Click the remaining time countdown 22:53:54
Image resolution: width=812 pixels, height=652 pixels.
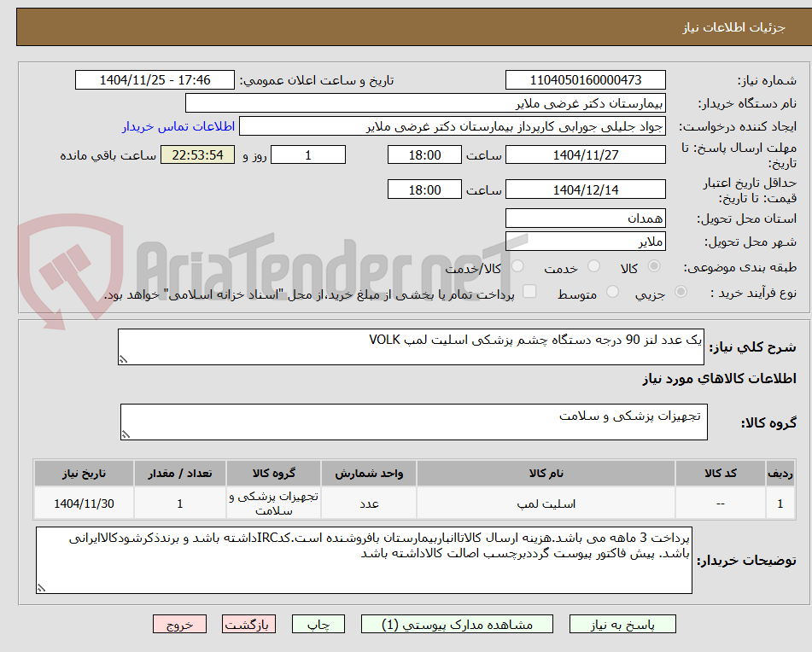(x=197, y=154)
